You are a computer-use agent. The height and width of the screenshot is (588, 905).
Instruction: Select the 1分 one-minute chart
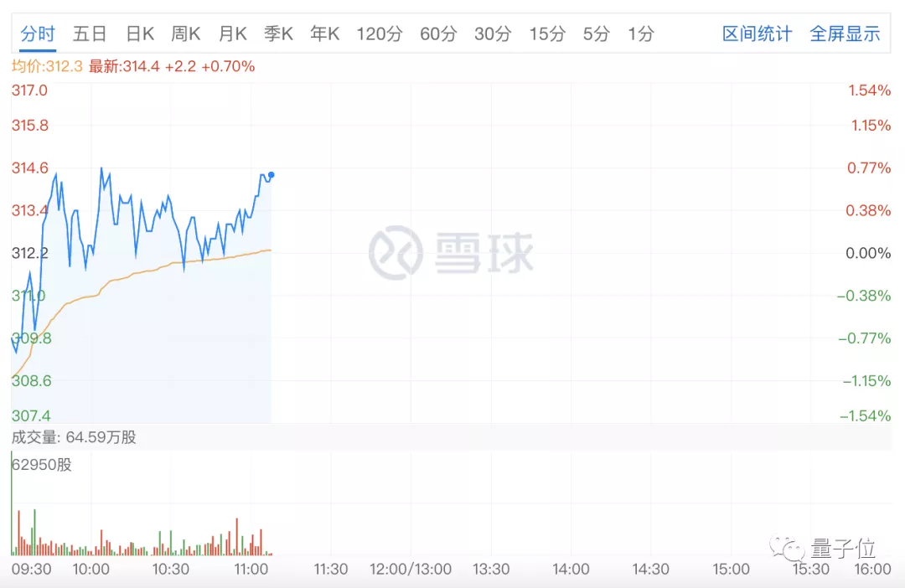pos(639,34)
